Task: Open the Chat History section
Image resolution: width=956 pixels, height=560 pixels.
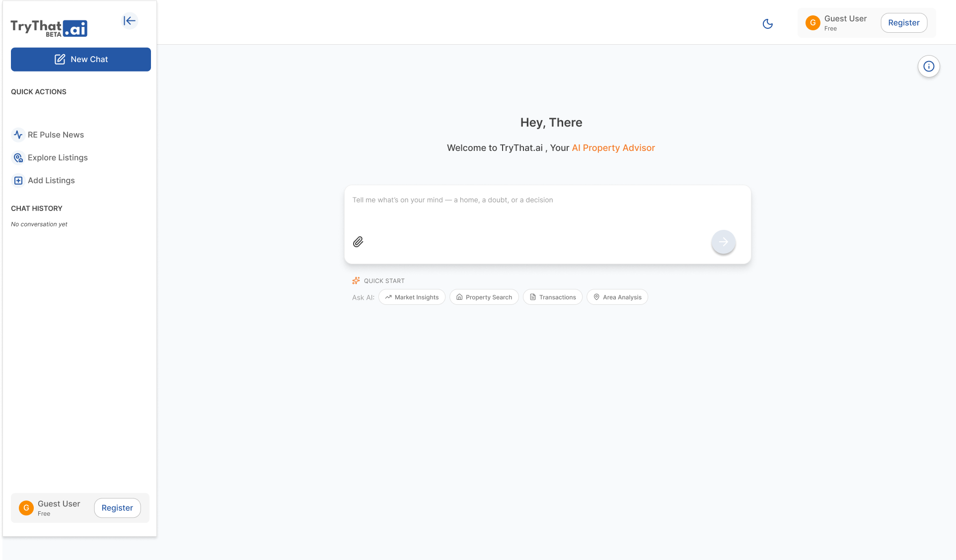Action: (36, 208)
